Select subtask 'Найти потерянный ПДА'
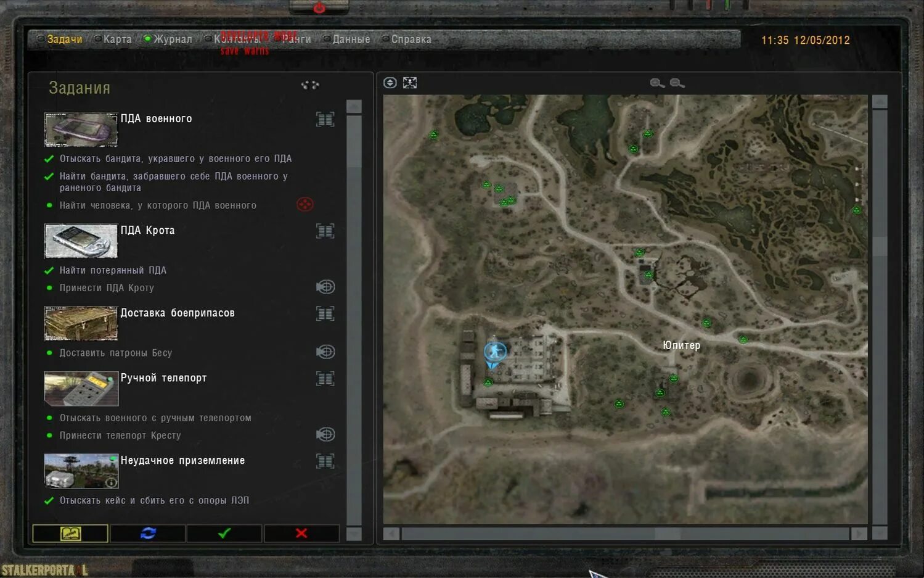This screenshot has height=578, width=924. tap(113, 270)
